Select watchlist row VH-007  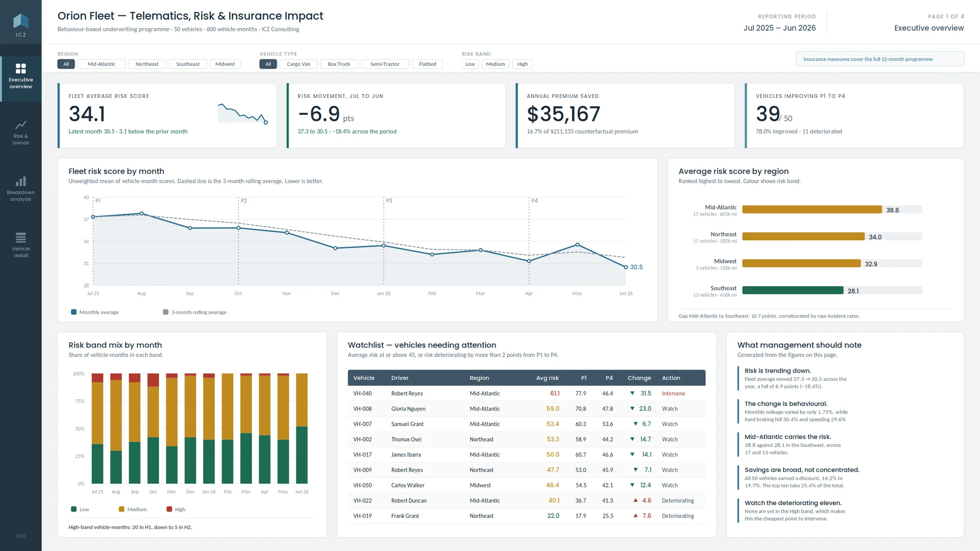click(526, 424)
